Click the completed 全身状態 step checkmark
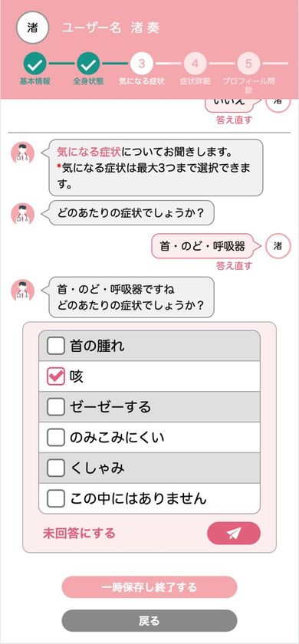The image size is (299, 644). tap(88, 64)
